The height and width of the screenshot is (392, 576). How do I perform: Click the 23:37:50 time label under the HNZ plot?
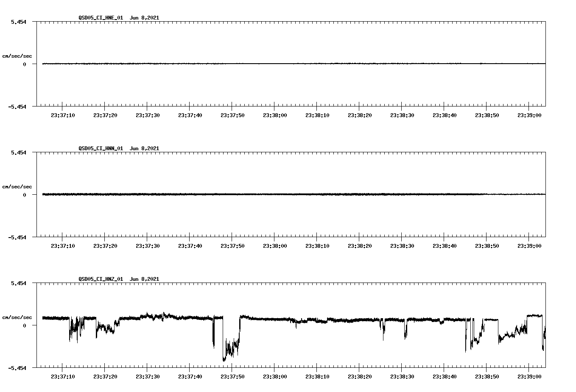tap(232, 376)
